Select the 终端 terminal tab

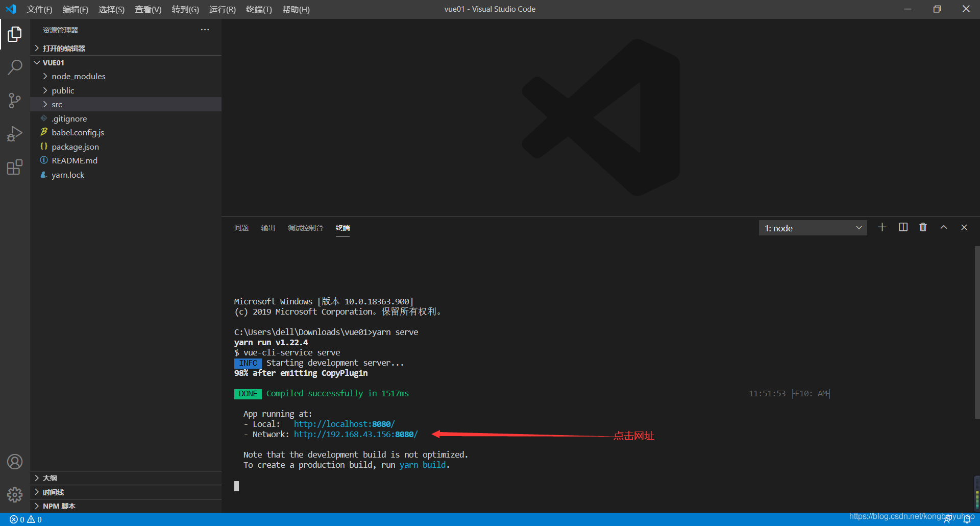[x=343, y=228]
